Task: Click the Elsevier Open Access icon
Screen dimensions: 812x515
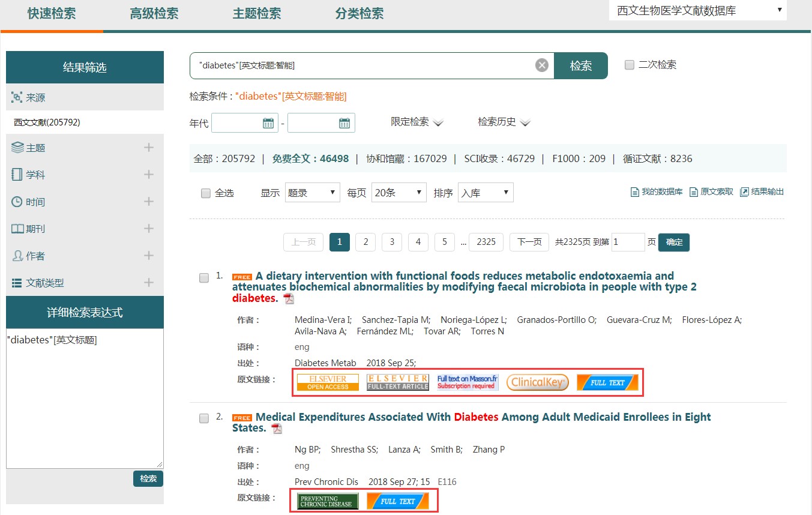Action: point(328,382)
